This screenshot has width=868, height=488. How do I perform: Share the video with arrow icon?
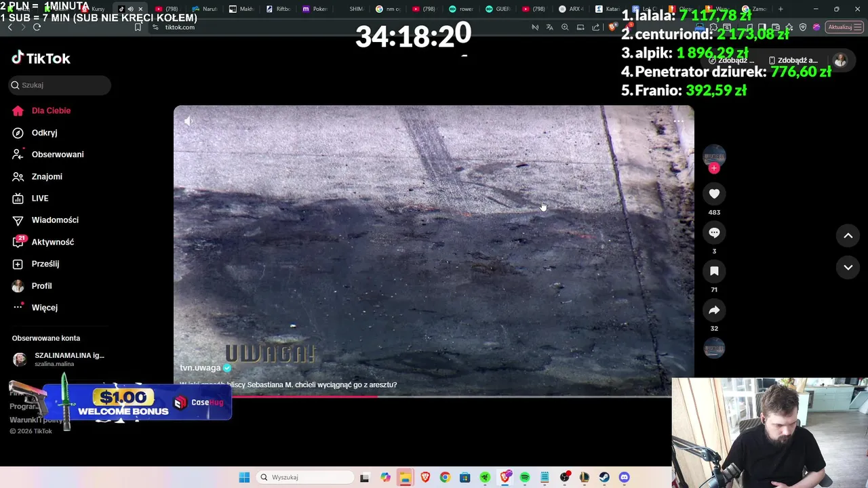click(x=714, y=310)
